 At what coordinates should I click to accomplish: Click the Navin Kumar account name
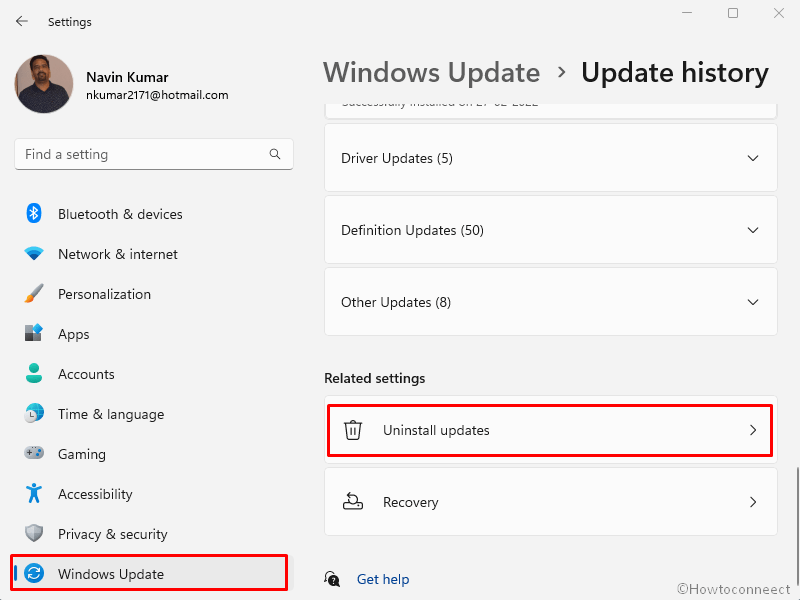pos(127,77)
